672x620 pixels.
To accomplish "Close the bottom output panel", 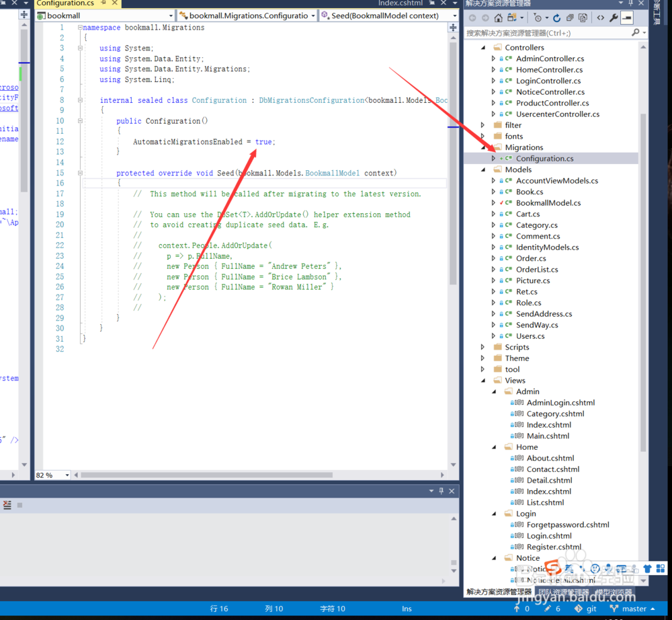I will 452,491.
